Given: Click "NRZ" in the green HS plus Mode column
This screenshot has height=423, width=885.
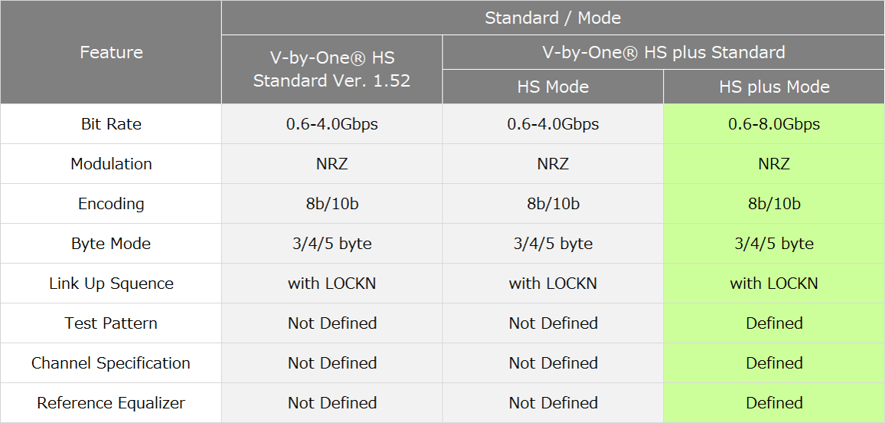Looking at the screenshot, I should coord(774,164).
